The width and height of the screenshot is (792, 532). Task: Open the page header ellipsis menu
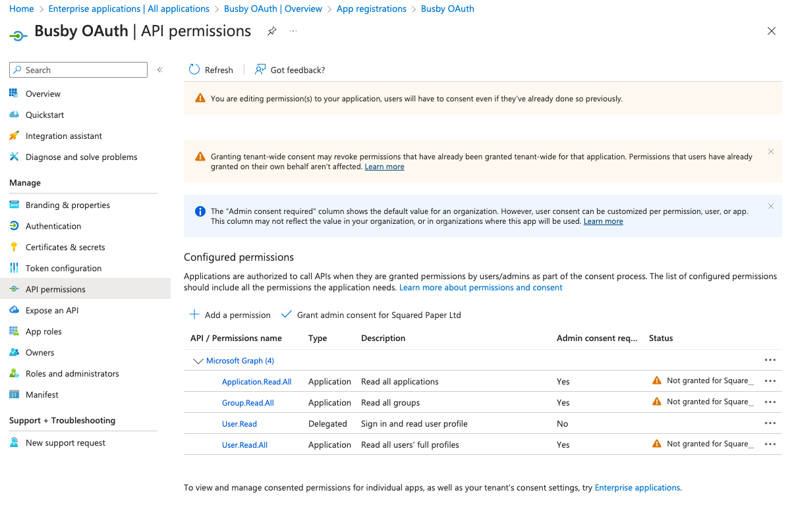coord(293,32)
